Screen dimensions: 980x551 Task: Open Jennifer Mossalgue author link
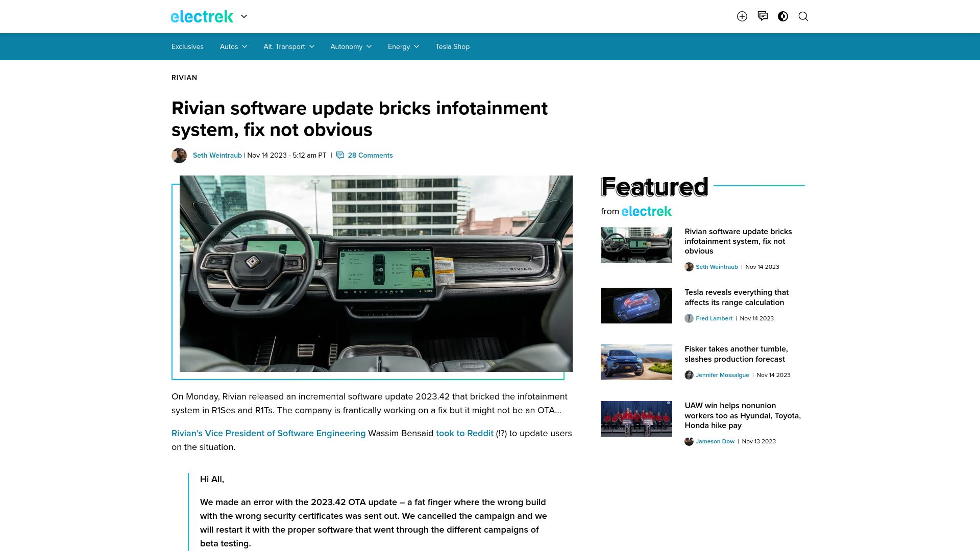[722, 375]
